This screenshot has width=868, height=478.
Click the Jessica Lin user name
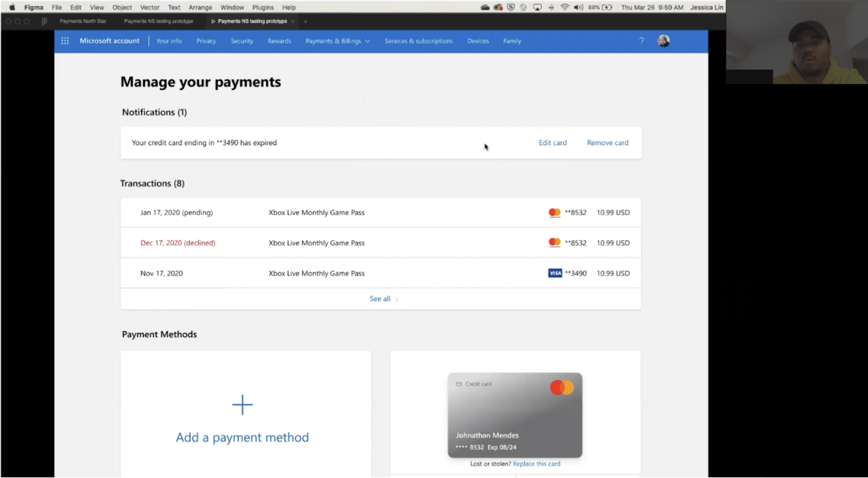(x=707, y=8)
